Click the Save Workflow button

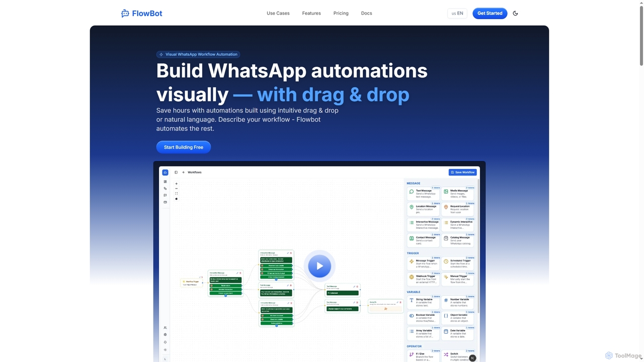[x=462, y=172]
